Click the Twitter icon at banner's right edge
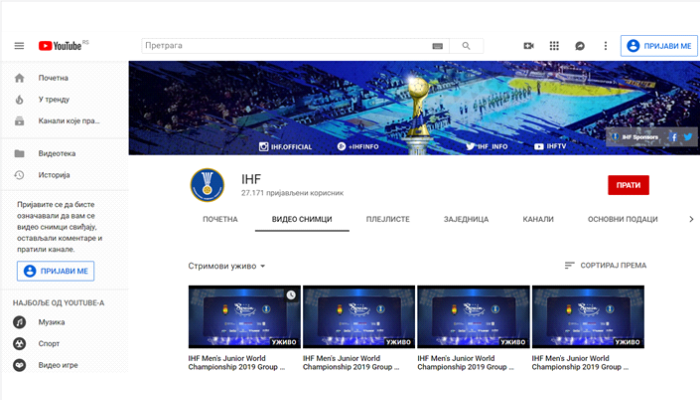Screen dimensions: 700x400 tap(688, 137)
